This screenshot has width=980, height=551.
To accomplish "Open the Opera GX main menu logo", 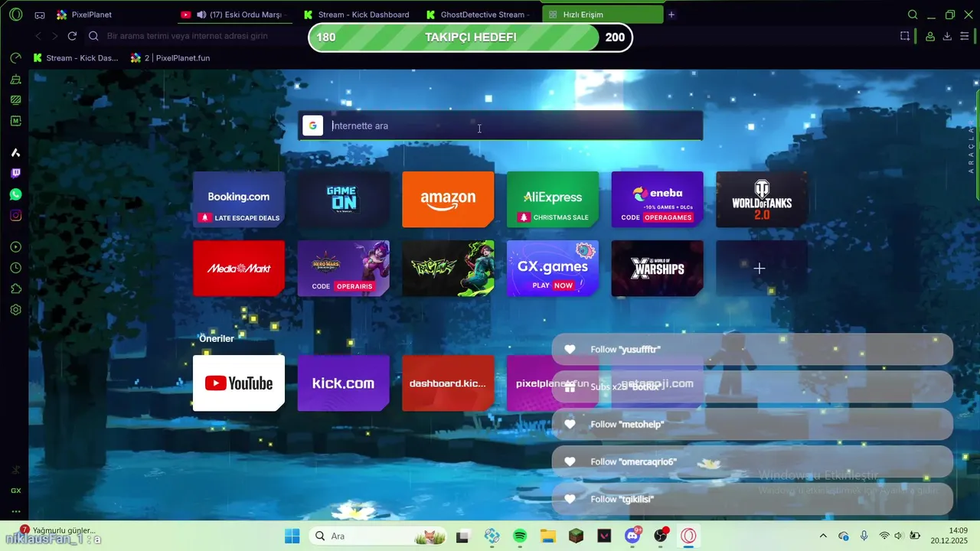I will pos(16,15).
